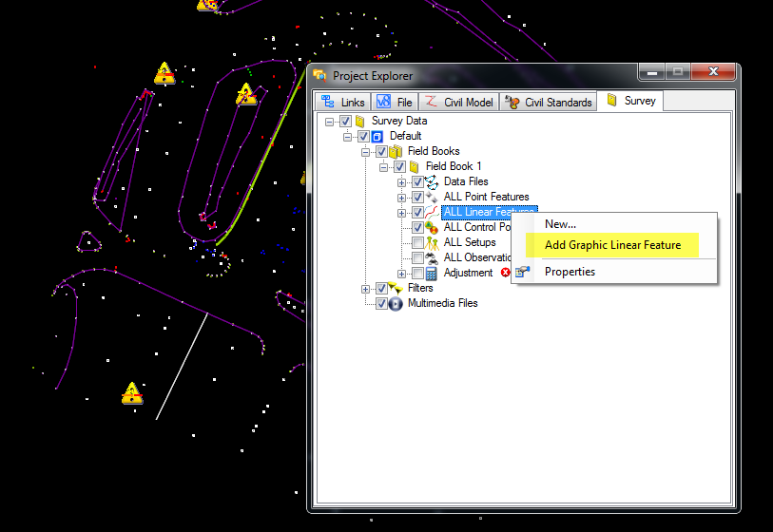This screenshot has width=773, height=532.
Task: Click the ALL Observations icon
Action: point(432,257)
